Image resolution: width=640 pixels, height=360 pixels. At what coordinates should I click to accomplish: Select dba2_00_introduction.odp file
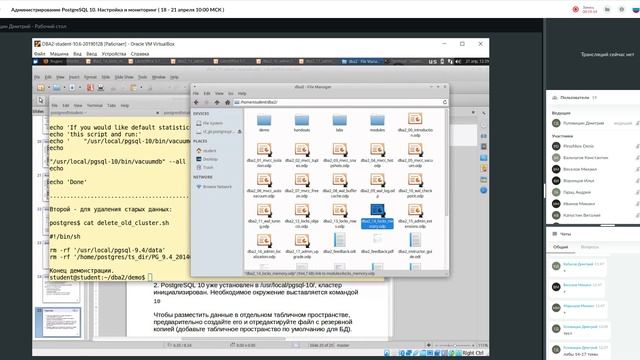[415, 125]
